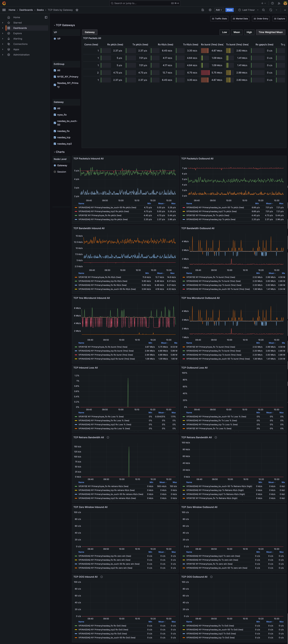This screenshot has height=644, width=288.
Task: Open the Explore compass icon
Action: click(9, 33)
